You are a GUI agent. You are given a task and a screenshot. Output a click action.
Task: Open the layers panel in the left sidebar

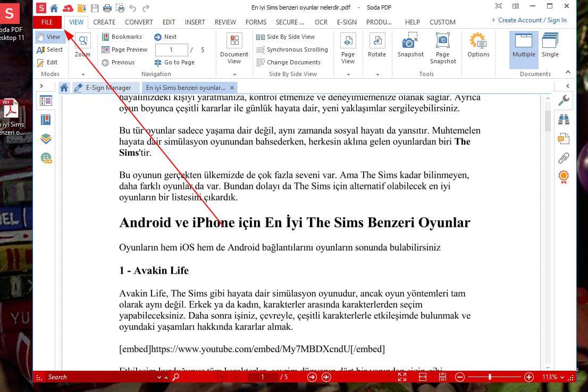46,139
